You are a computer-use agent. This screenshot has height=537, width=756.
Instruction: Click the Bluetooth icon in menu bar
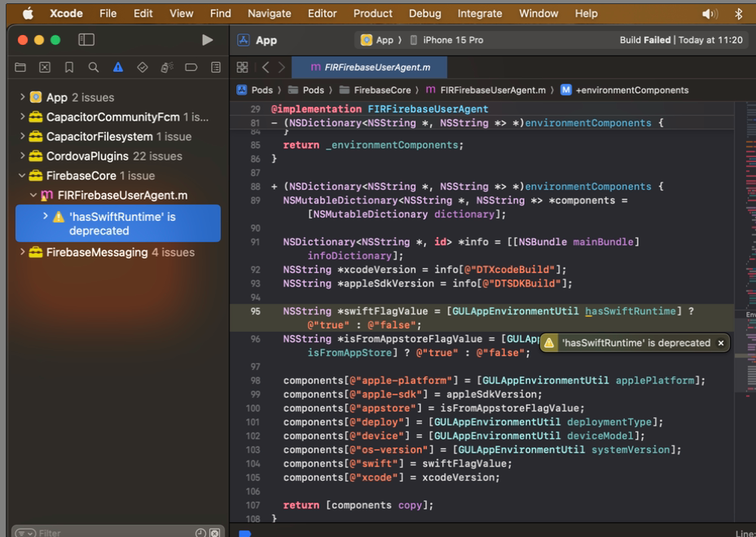tap(738, 14)
